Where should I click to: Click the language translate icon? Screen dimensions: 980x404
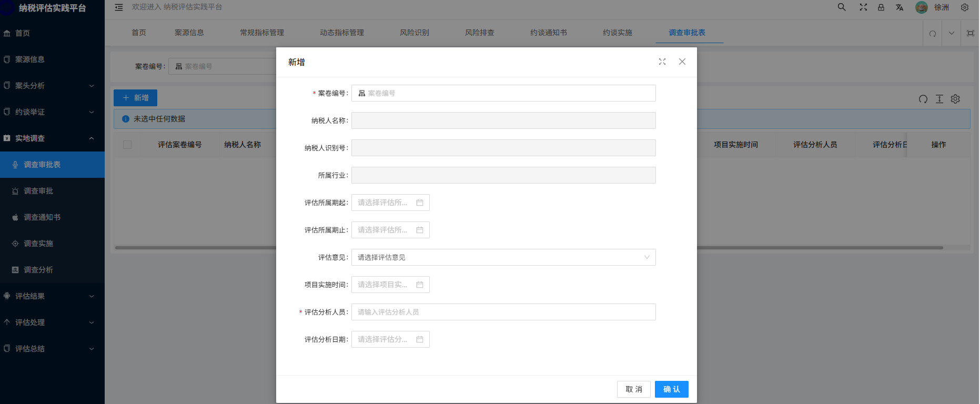point(900,7)
